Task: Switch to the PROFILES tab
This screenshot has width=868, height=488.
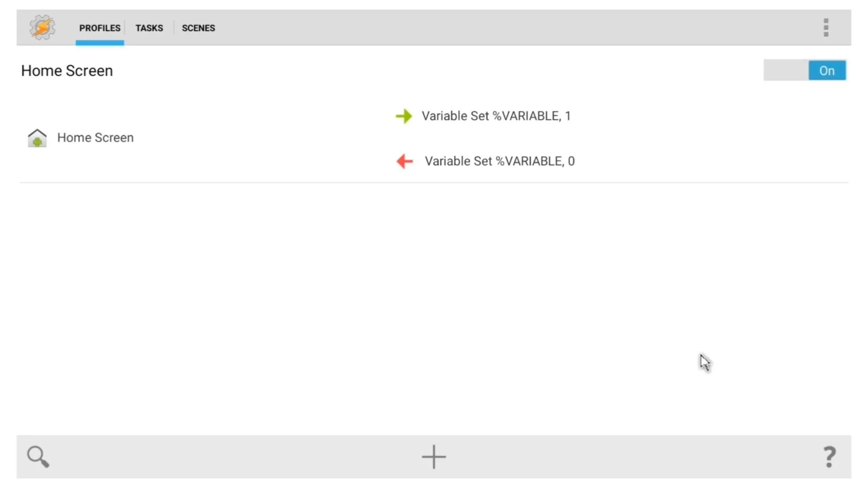Action: 100,28
